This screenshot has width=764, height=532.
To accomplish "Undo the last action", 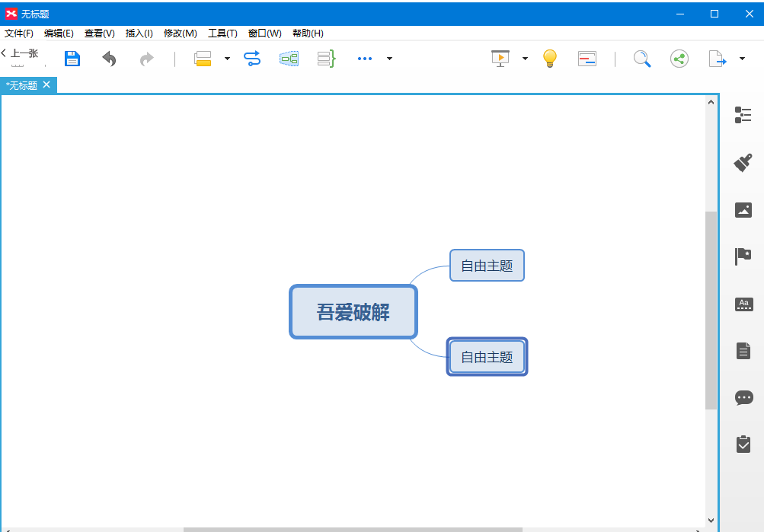I will [109, 59].
